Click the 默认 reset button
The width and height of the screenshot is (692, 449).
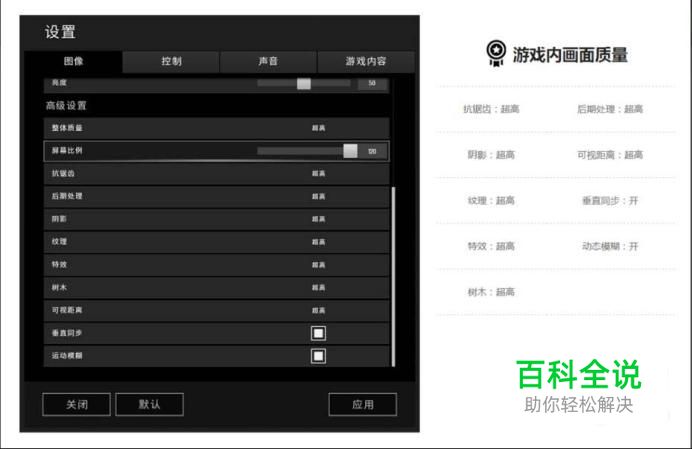pos(149,404)
